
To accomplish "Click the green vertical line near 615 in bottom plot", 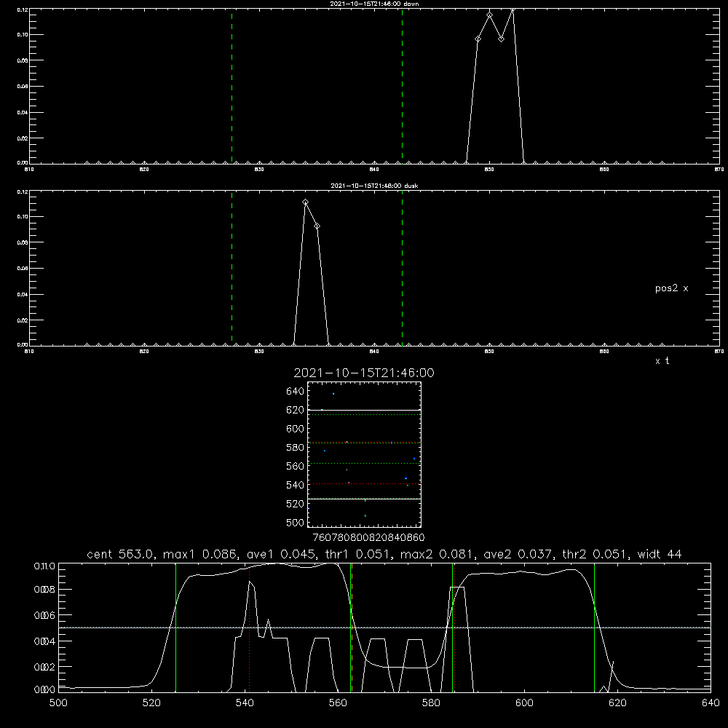I will pos(594,628).
